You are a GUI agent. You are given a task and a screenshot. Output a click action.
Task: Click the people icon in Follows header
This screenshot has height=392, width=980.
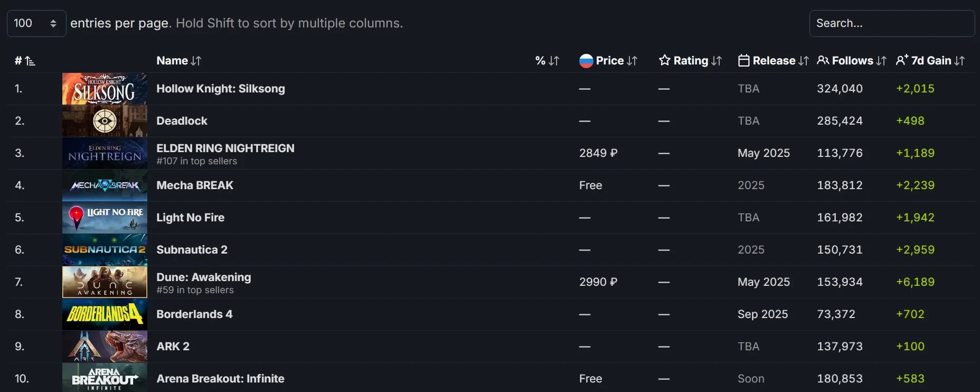(823, 60)
